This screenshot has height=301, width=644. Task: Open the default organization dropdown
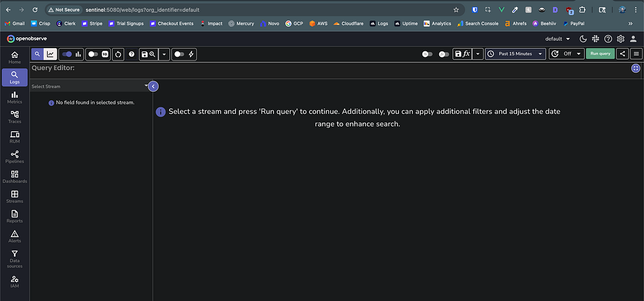click(557, 39)
